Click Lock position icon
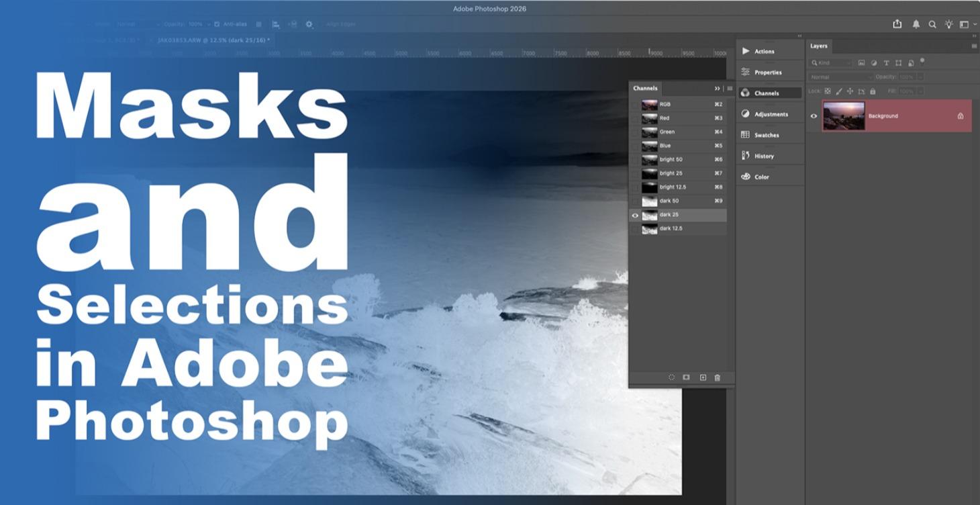Viewport: 980px width, 505px height. pyautogui.click(x=850, y=91)
